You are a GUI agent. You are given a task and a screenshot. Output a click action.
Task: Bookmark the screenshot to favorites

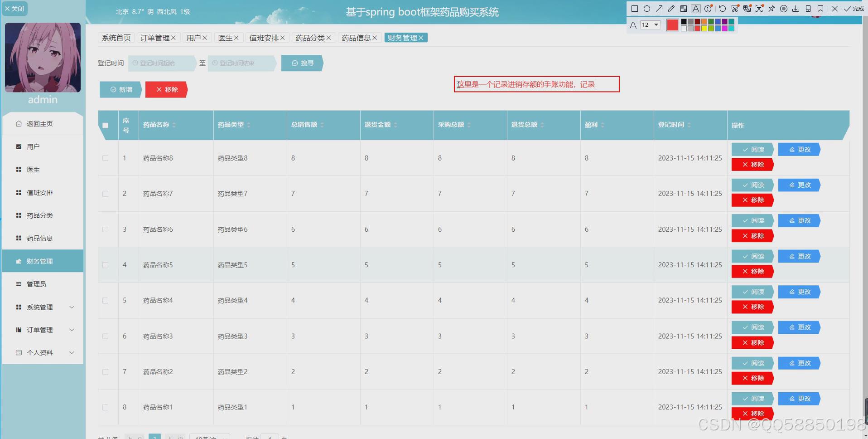(x=820, y=9)
